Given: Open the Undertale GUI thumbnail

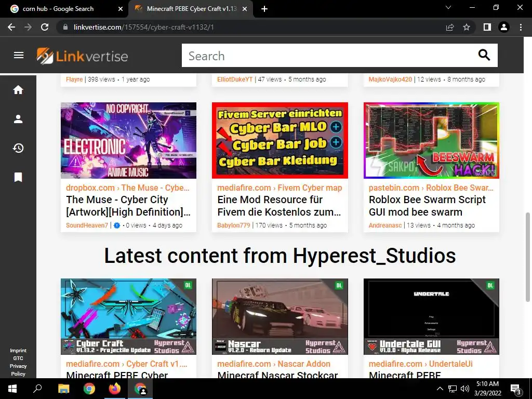Looking at the screenshot, I should point(431,316).
